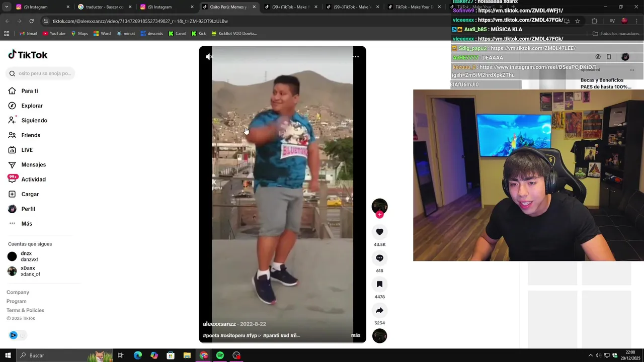Open Microsoft Store from taskbar
Image resolution: width=644 pixels, height=362 pixels.
pos(171,355)
